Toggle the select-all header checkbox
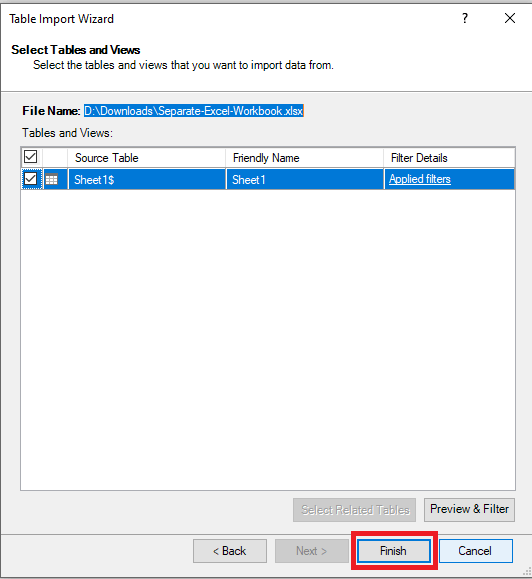Screen dimensions: 532x579 point(31,157)
